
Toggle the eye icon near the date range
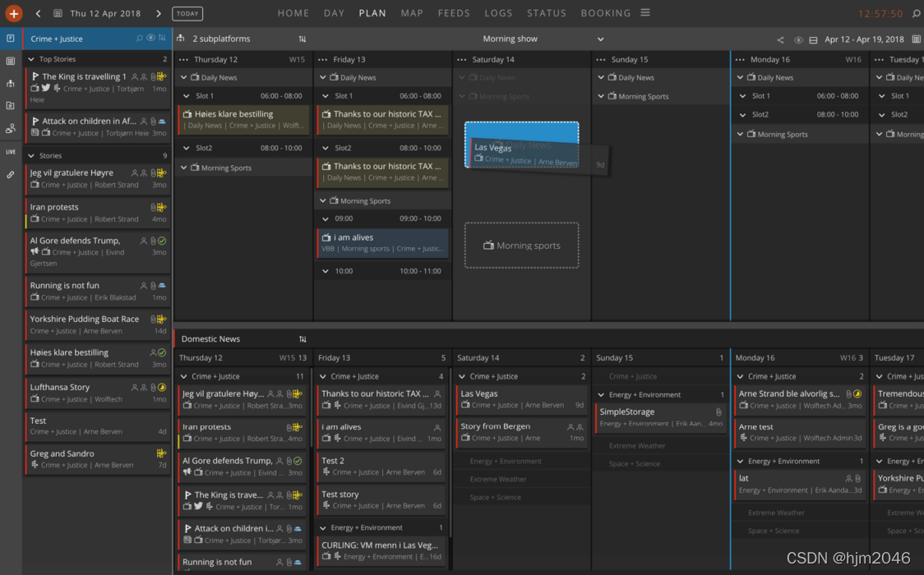(x=798, y=39)
